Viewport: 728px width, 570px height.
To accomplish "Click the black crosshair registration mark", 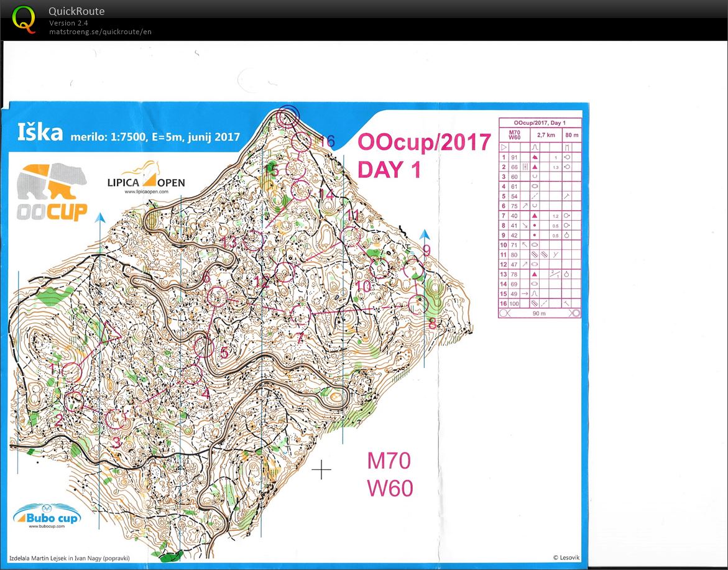I will 321,470.
